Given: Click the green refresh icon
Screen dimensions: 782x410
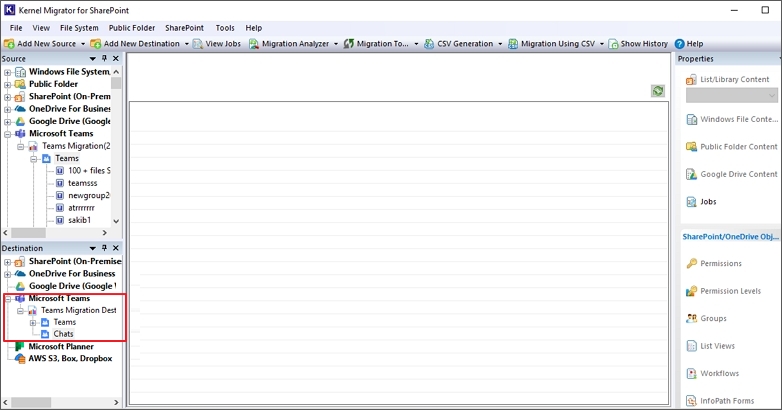Looking at the screenshot, I should (x=658, y=91).
